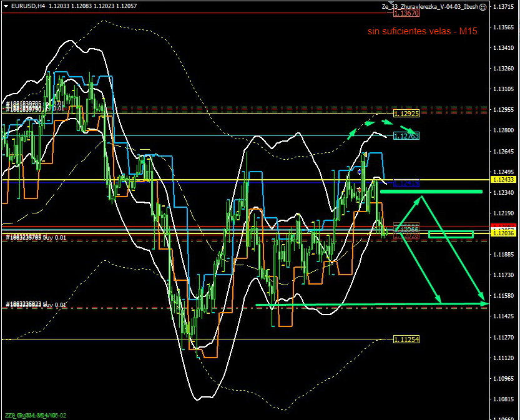520x420 pixels.
Task: Select the EURUSD,H4 symbol title text
Action: coord(28,6)
